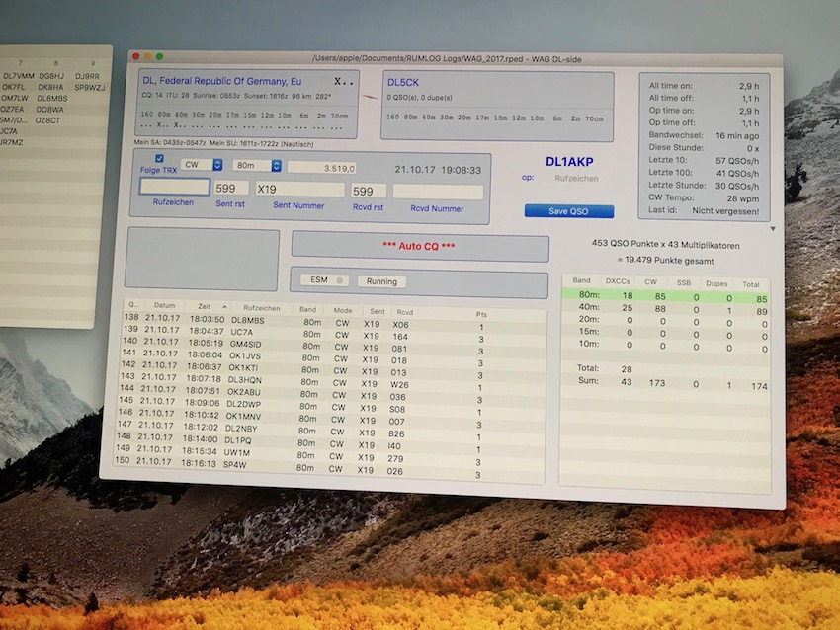This screenshot has height=630, width=840.
Task: Open the 80m band dropdown
Action: [257, 165]
